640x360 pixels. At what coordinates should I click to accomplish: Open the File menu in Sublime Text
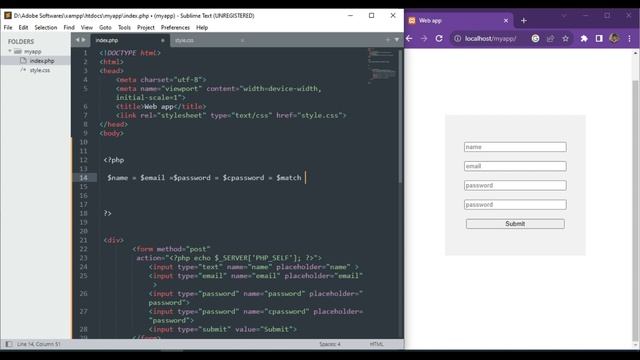tap(8, 27)
